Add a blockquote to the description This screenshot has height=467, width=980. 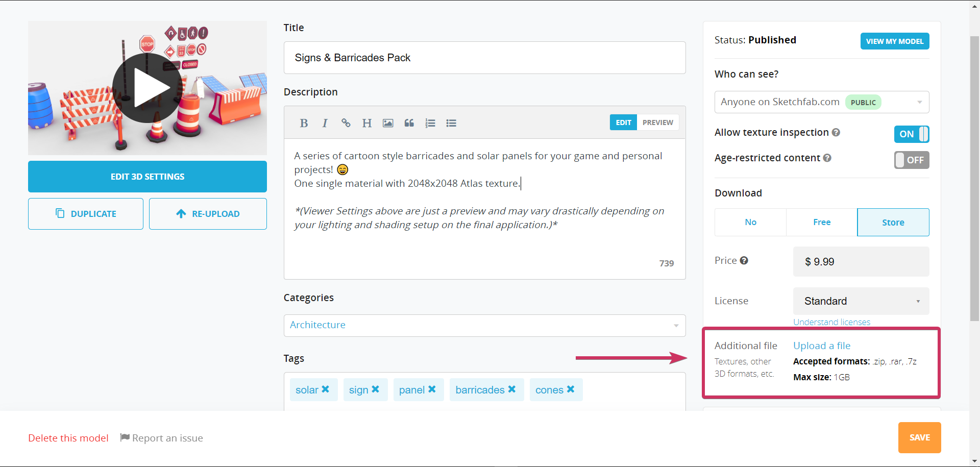tap(409, 123)
